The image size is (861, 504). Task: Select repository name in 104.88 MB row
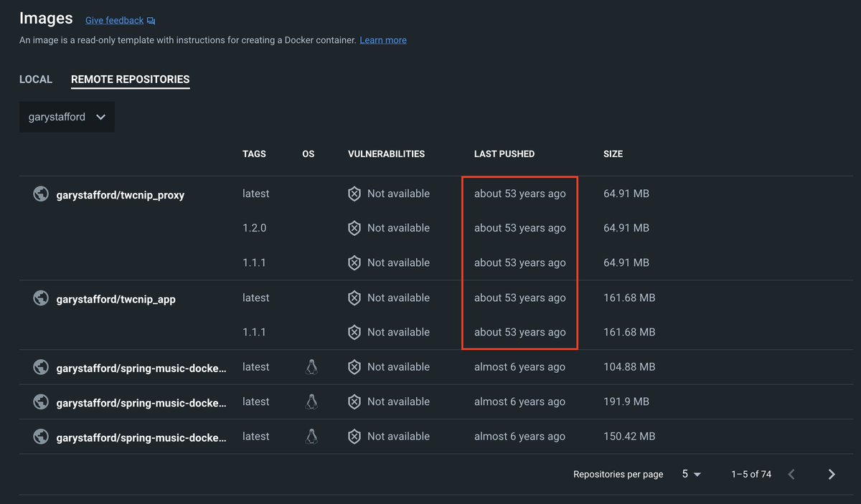click(141, 369)
